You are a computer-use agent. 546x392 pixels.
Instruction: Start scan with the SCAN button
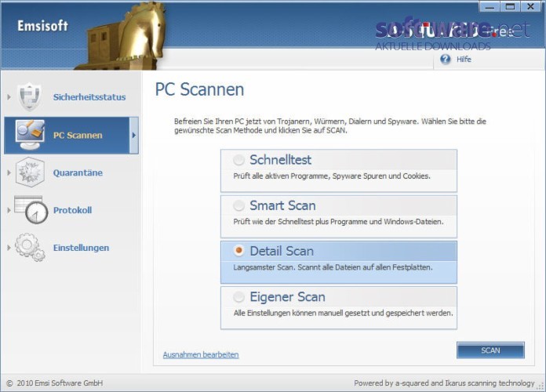click(x=490, y=350)
